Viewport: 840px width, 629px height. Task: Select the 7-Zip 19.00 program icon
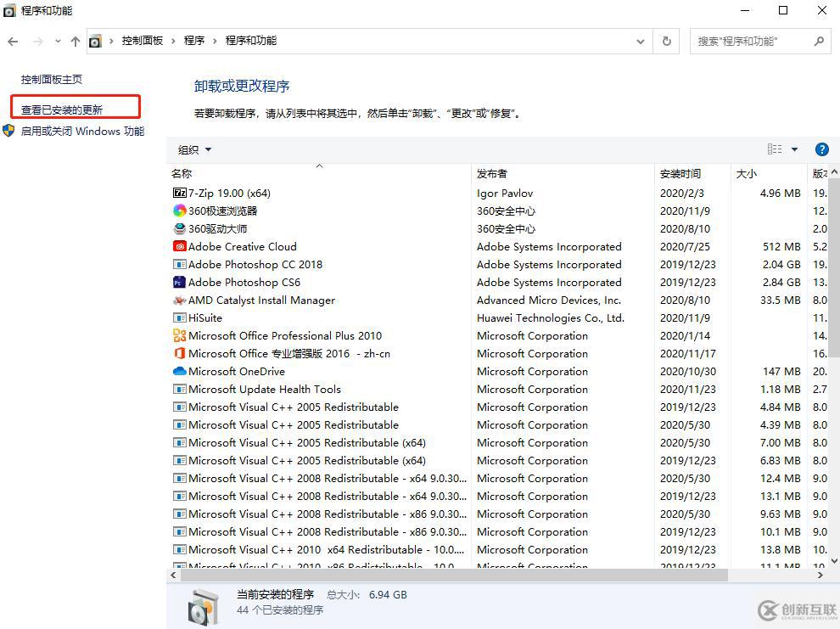tap(179, 193)
